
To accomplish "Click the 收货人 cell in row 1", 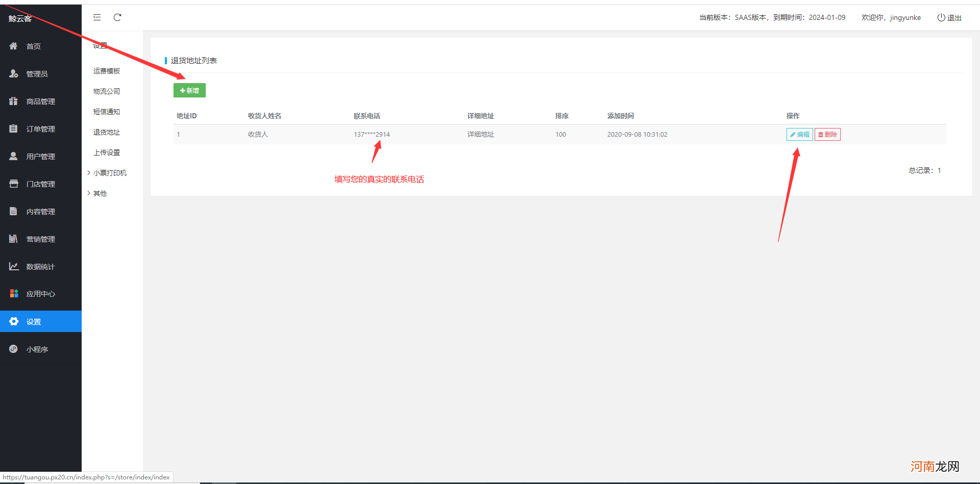I will click(x=258, y=135).
